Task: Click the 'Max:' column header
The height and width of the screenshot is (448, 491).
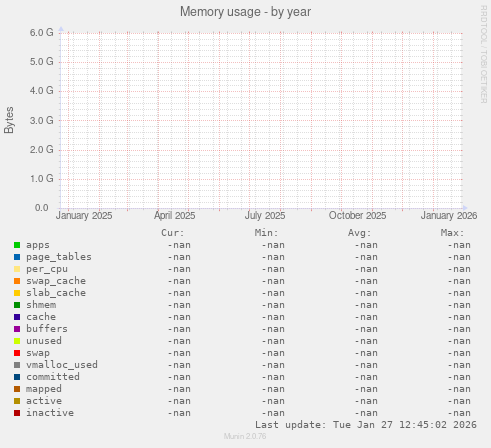Action: coord(452,233)
